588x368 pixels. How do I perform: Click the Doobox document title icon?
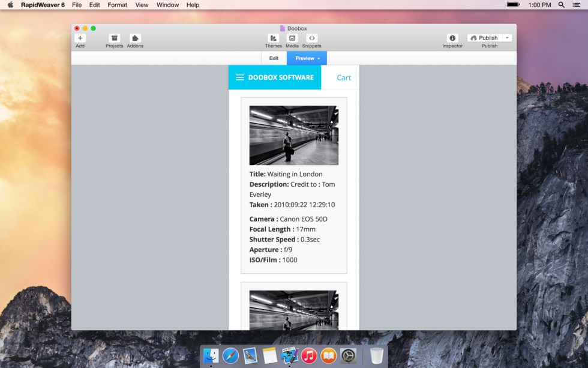pos(283,28)
